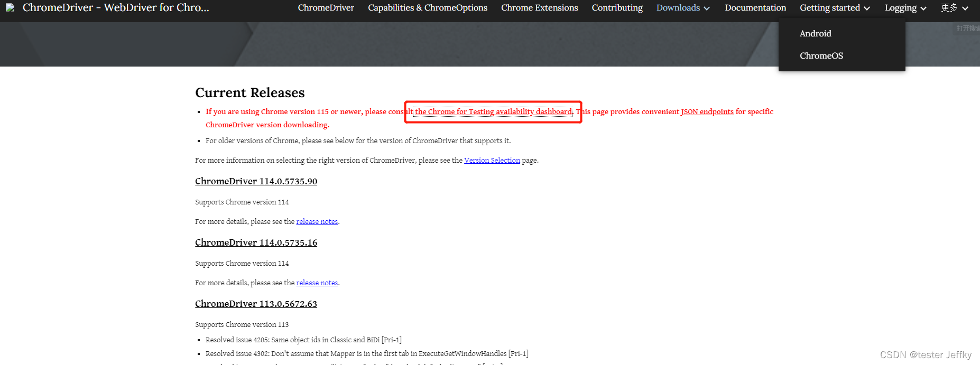Open ChromeDriver 113.0.5672.63 heading link
This screenshot has height=365, width=980.
point(256,304)
